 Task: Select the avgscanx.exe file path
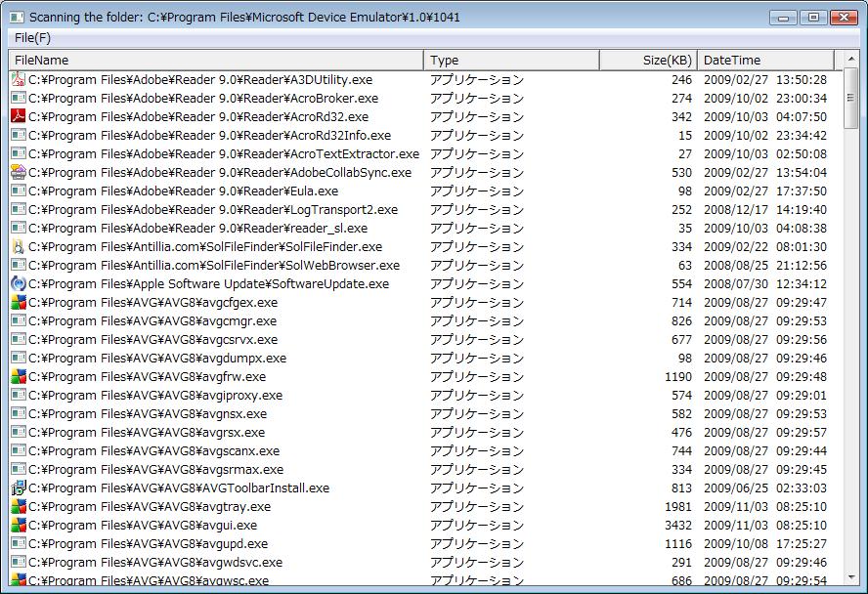(x=153, y=450)
